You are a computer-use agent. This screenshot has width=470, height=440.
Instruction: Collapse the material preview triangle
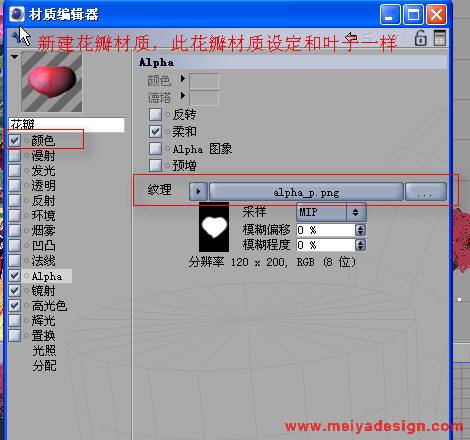[x=14, y=57]
